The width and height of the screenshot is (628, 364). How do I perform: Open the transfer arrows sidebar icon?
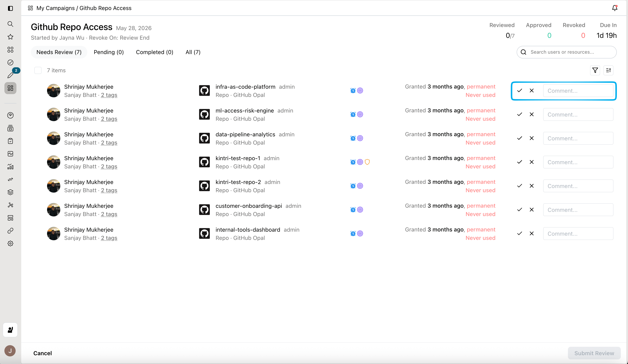[x=10, y=179]
